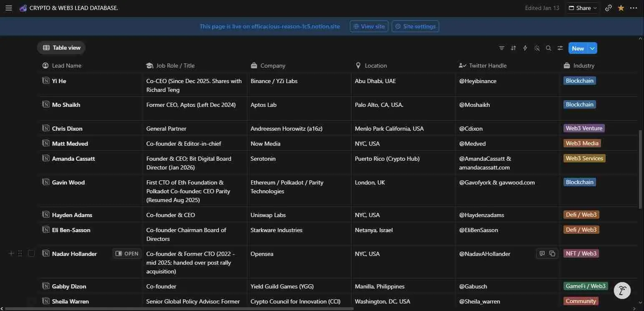Image resolution: width=644 pixels, height=311 pixels.
Task: Create a new entry with the New button
Action: (578, 48)
